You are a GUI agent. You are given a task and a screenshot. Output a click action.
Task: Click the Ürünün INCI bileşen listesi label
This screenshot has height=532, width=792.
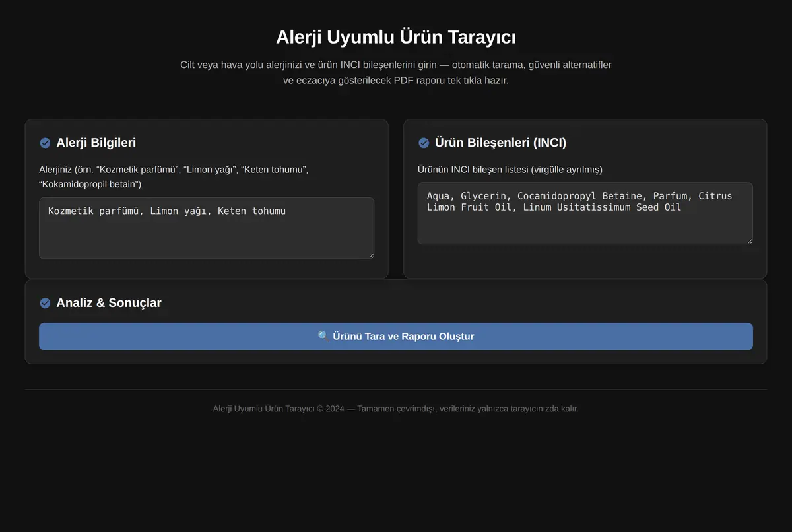pos(510,170)
